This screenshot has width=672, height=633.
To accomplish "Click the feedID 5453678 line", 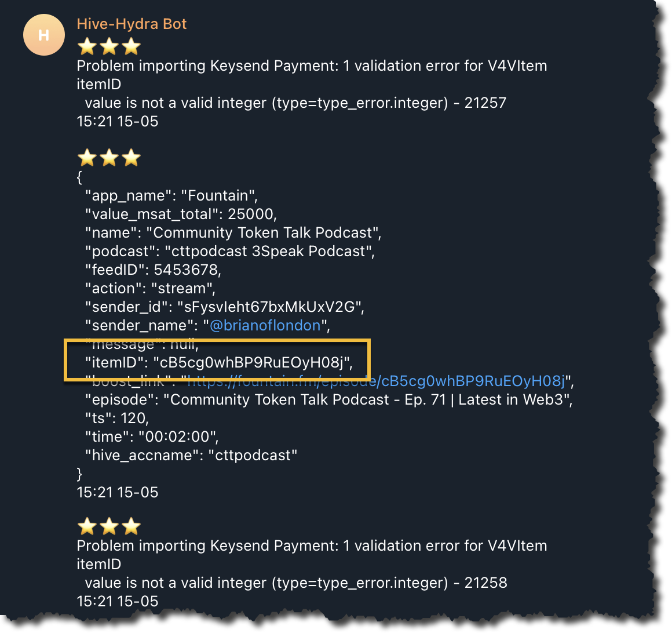I will pyautogui.click(x=153, y=270).
